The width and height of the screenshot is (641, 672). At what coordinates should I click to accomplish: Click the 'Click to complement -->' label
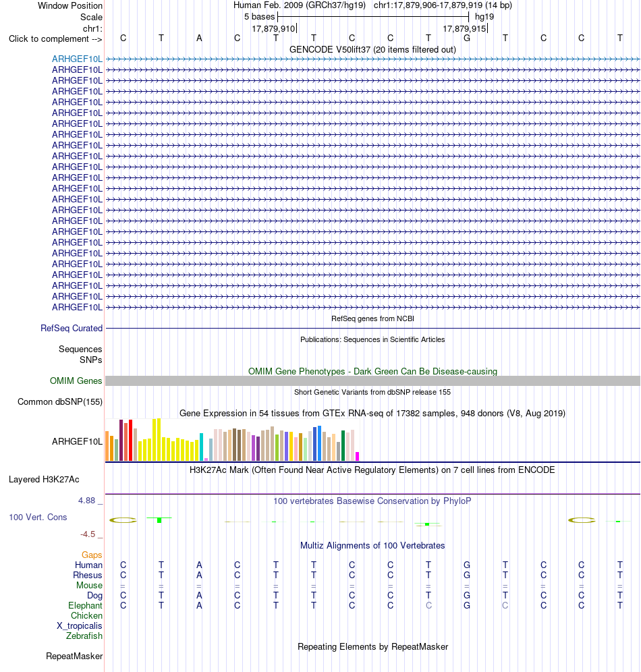point(55,39)
